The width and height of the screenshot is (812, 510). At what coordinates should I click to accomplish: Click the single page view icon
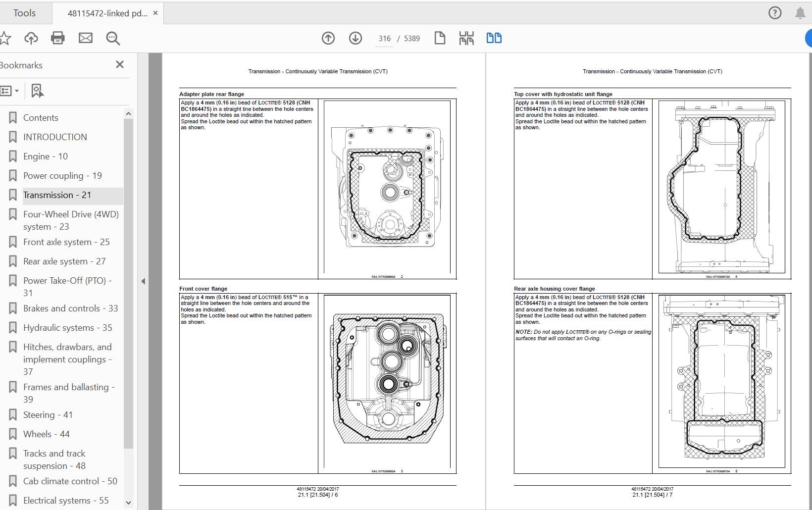[x=440, y=38]
